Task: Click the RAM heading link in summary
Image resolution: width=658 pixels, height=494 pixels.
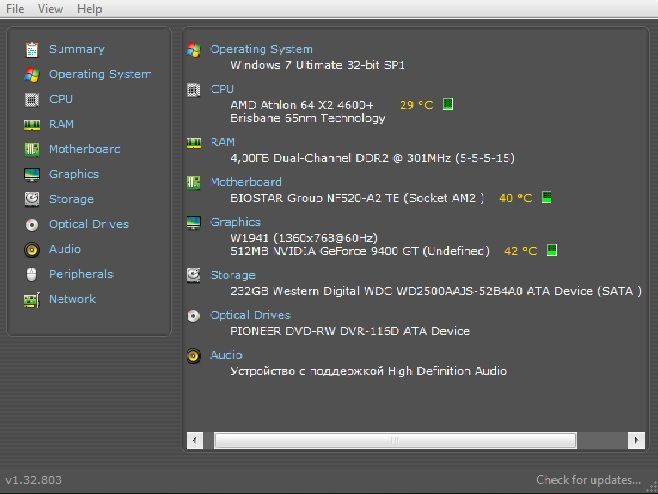Action: tap(222, 142)
